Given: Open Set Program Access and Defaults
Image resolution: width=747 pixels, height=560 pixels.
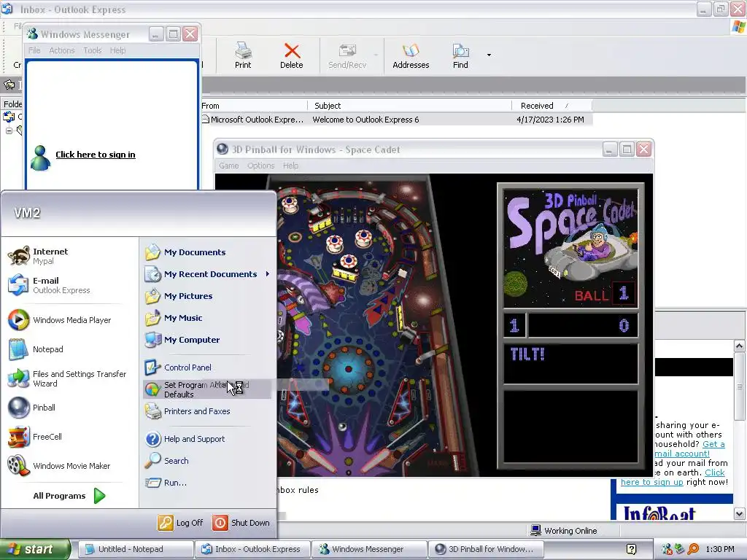Looking at the screenshot, I should point(206,389).
